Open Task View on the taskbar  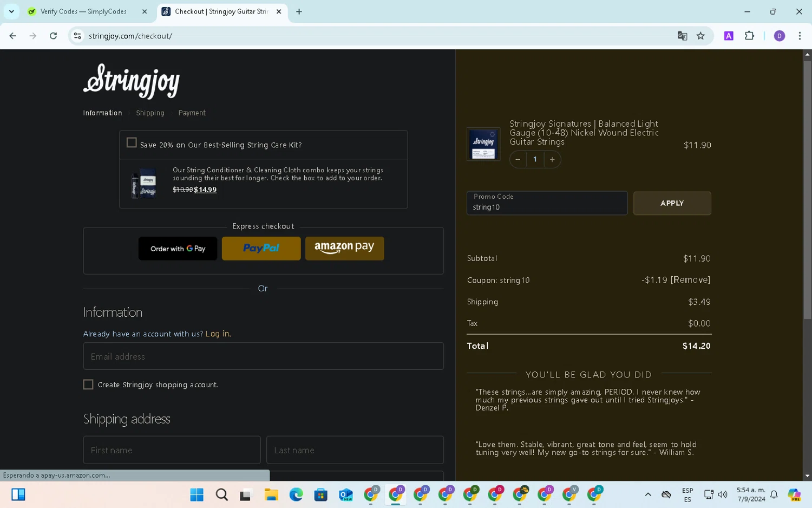click(246, 494)
